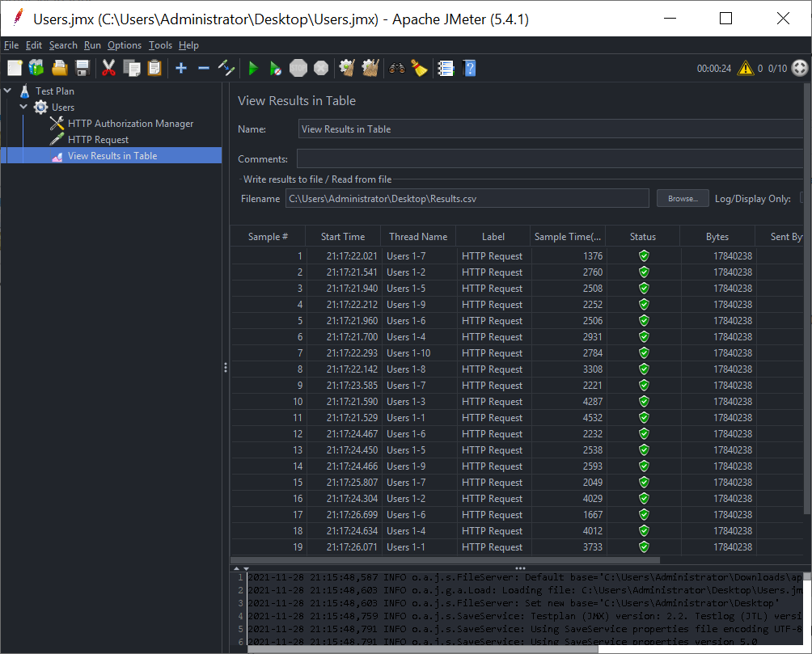Click the Comments input field
Viewport: 812px width, 654px height.
click(x=550, y=159)
